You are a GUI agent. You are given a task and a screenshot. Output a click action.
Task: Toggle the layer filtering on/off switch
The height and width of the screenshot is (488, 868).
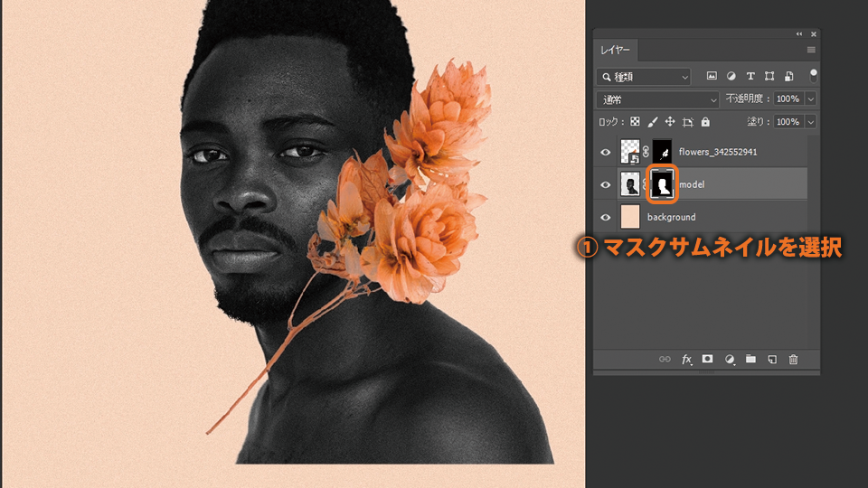pos(813,76)
